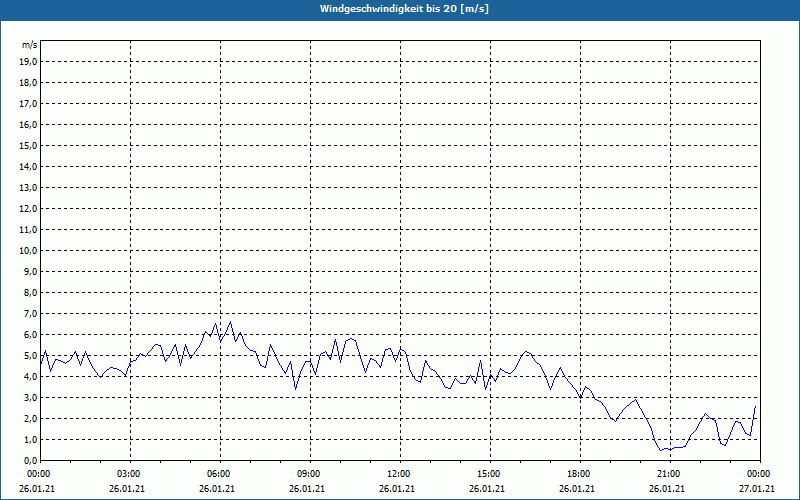
Task: Click the '1,0' y-axis label
Action: [x=30, y=439]
